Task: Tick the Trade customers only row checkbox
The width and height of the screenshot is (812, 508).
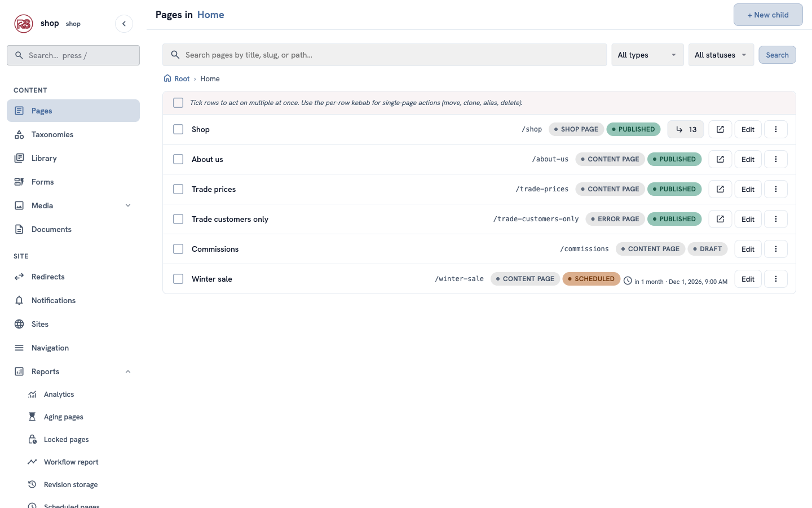Action: tap(178, 219)
